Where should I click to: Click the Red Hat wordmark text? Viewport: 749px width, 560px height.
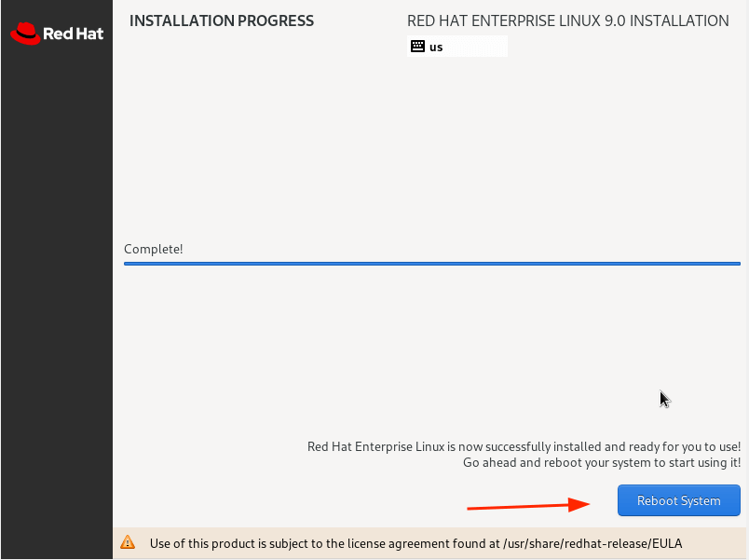(73, 34)
